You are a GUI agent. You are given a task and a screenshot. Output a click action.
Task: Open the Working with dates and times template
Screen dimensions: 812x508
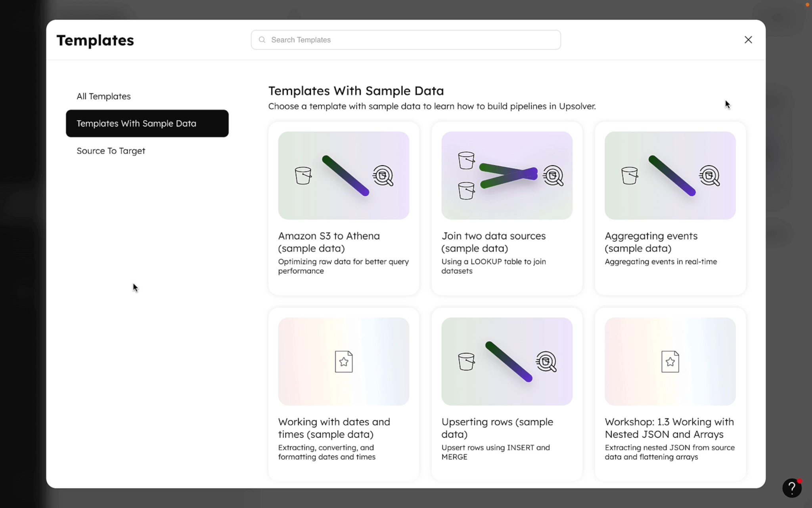click(x=334, y=428)
